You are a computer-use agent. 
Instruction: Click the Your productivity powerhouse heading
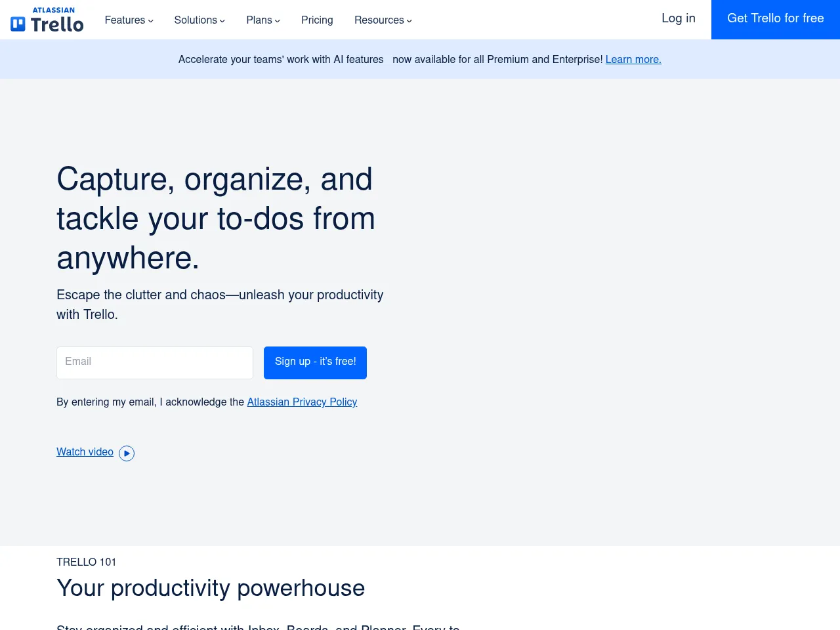tap(211, 589)
